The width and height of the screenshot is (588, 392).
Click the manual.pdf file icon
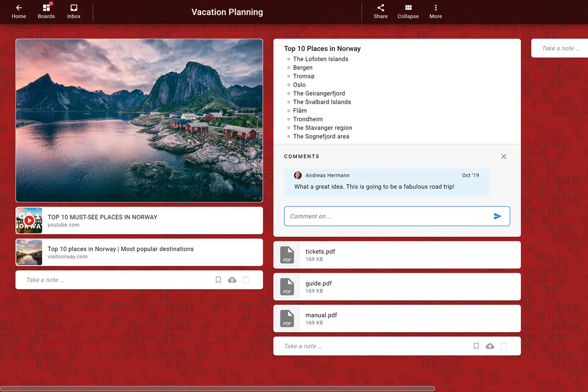(x=287, y=318)
